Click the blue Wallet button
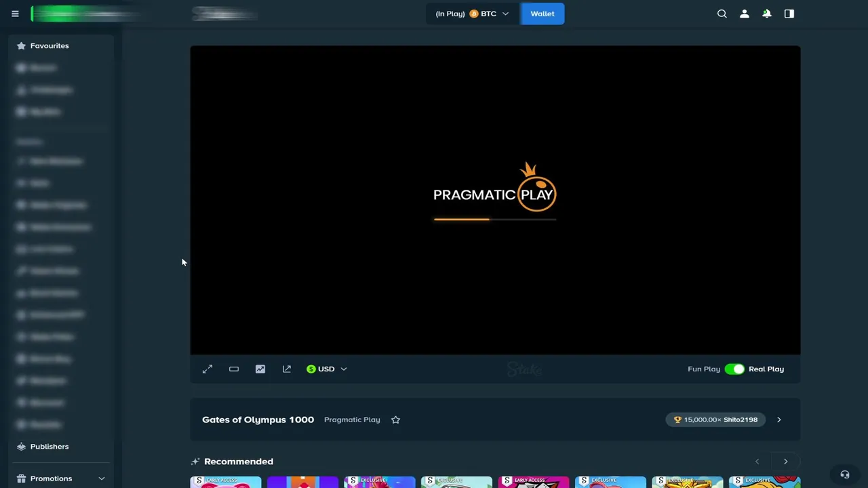This screenshot has width=868, height=488. [x=542, y=14]
